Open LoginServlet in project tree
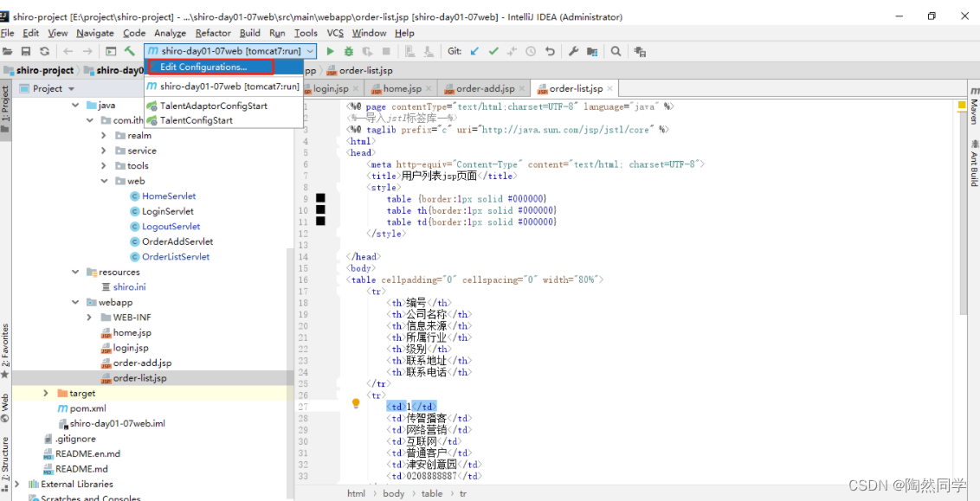The width and height of the screenshot is (980, 501). [x=167, y=212]
